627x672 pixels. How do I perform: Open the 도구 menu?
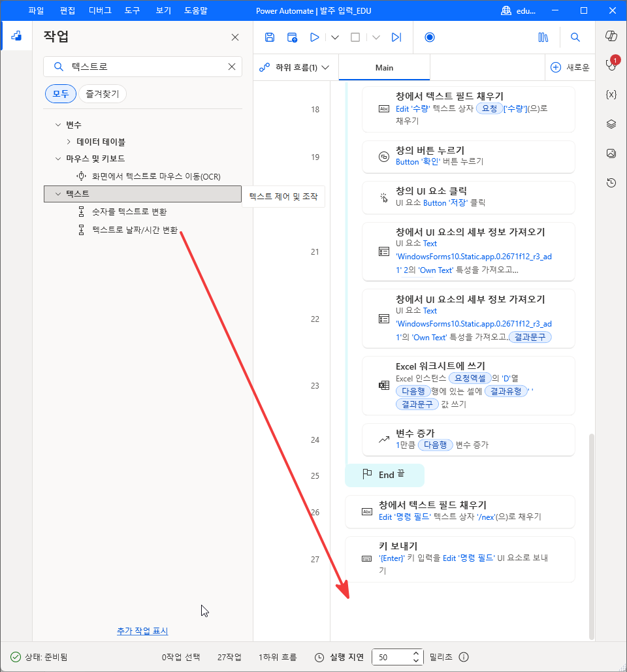click(132, 10)
